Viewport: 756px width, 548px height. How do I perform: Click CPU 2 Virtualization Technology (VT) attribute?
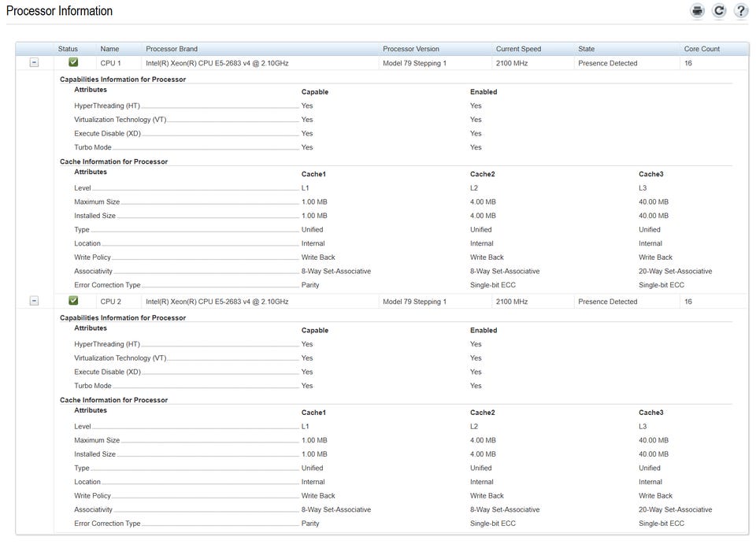(120, 358)
